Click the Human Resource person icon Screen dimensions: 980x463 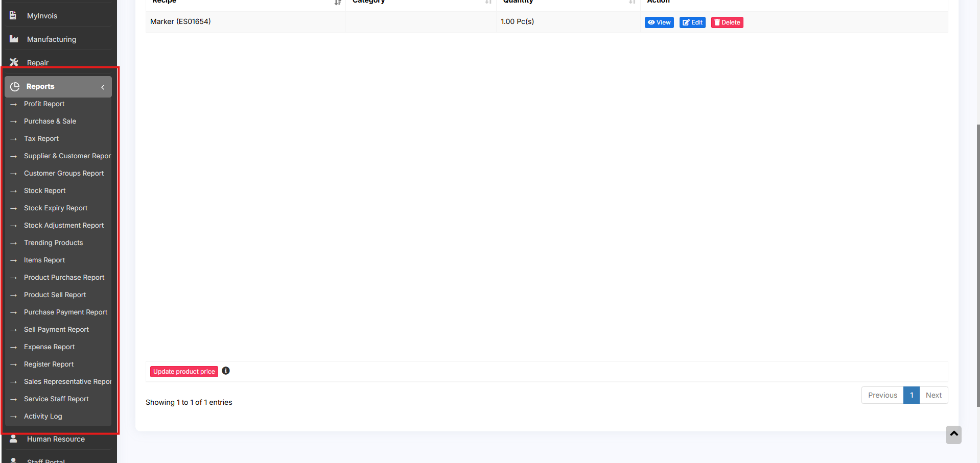click(x=14, y=439)
